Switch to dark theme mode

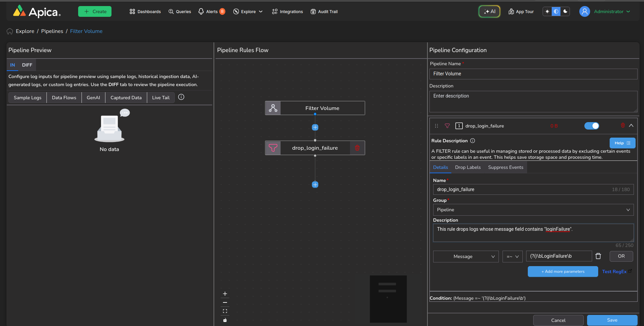pos(565,11)
